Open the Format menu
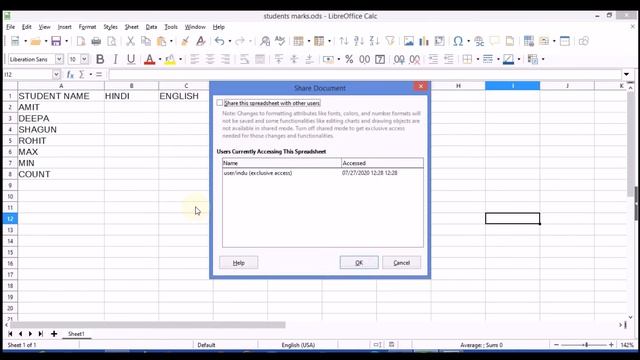 point(87,27)
